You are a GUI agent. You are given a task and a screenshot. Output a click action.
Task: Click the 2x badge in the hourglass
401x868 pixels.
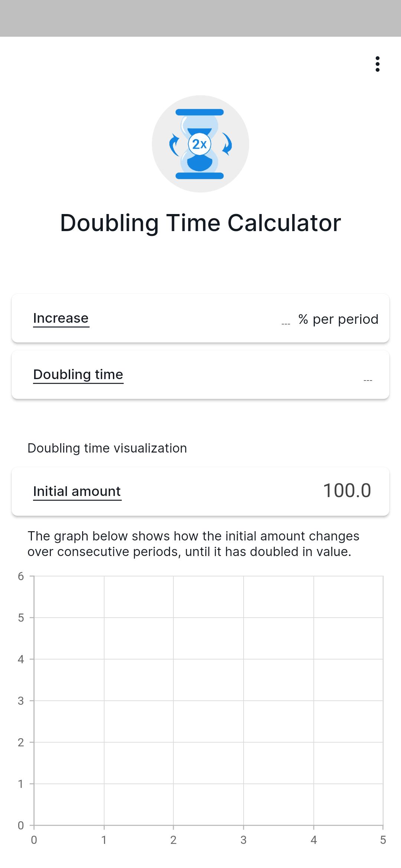(x=200, y=144)
